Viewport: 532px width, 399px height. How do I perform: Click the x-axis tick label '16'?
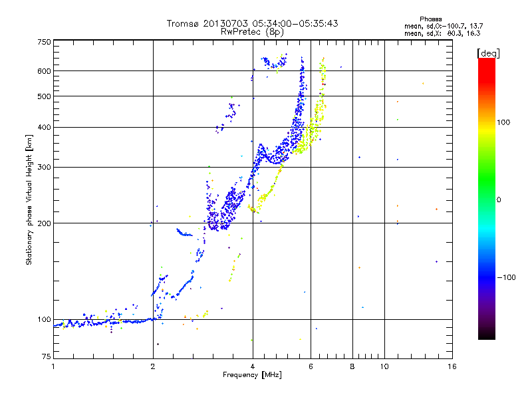point(452,366)
